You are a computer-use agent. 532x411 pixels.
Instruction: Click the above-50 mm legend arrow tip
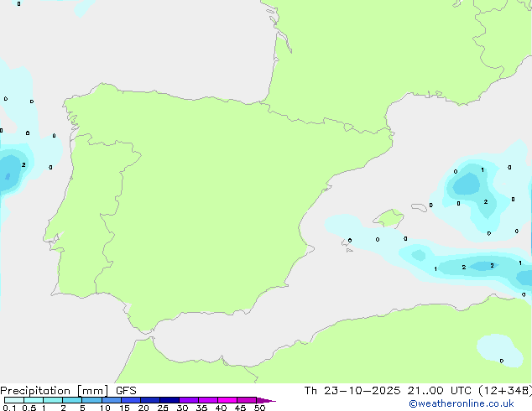(x=266, y=400)
